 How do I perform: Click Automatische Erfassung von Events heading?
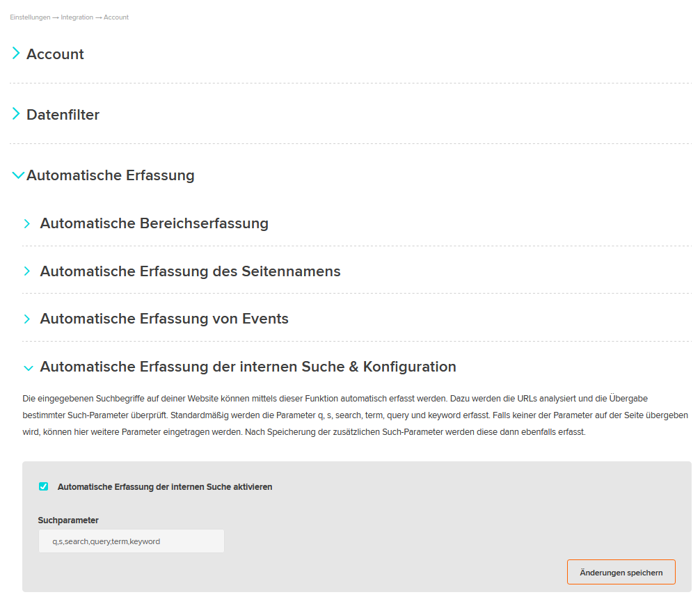[164, 319]
